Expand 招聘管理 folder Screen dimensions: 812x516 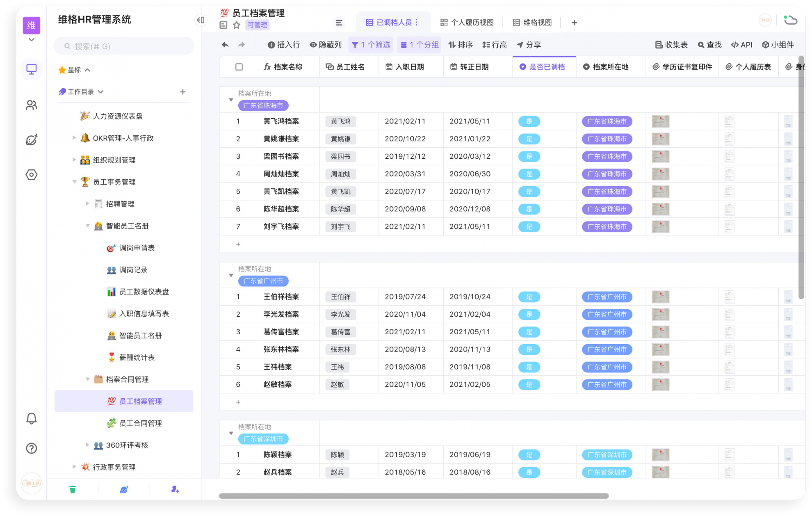click(87, 203)
